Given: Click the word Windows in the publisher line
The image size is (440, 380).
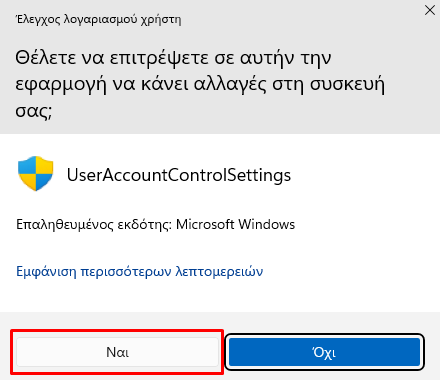Looking at the screenshot, I should tap(267, 224).
